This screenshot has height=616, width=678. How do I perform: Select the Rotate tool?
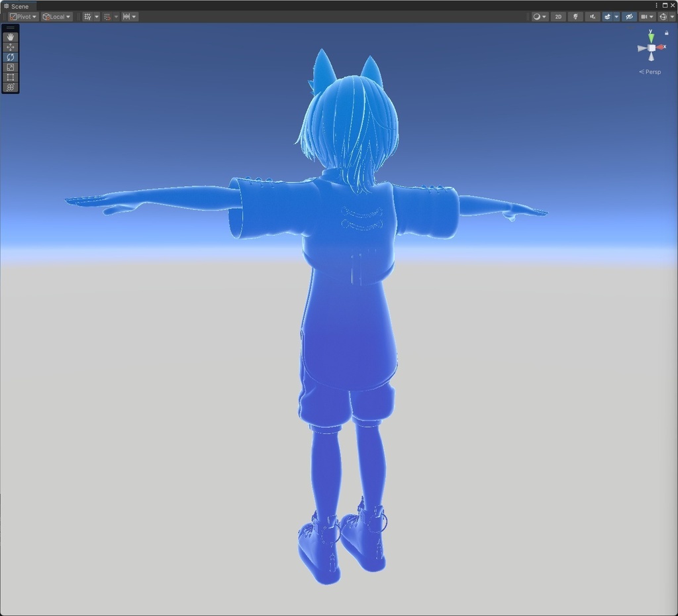(10, 57)
